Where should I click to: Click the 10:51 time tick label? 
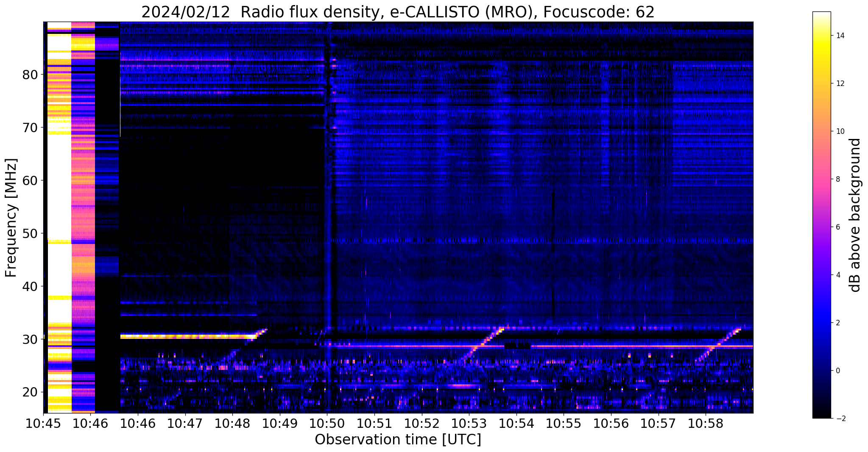[374, 423]
